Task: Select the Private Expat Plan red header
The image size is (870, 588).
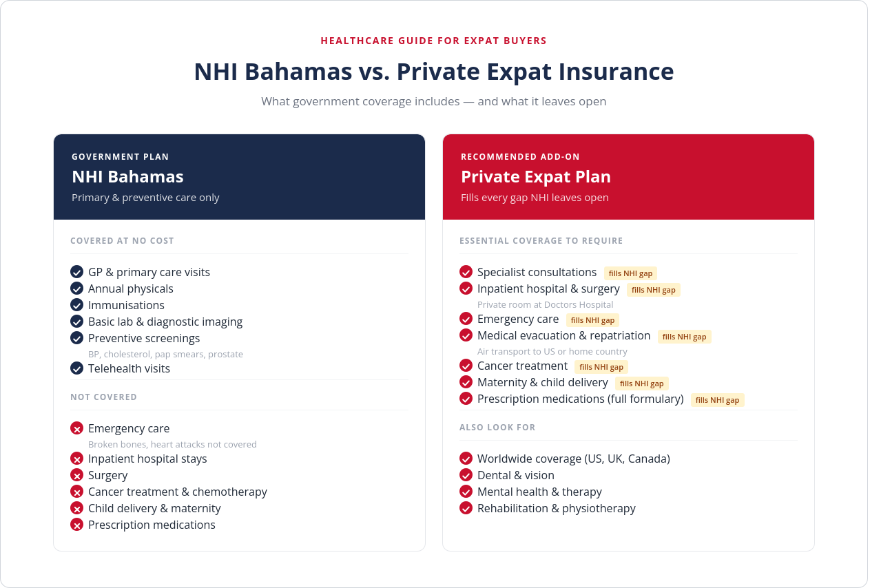Action: [628, 177]
